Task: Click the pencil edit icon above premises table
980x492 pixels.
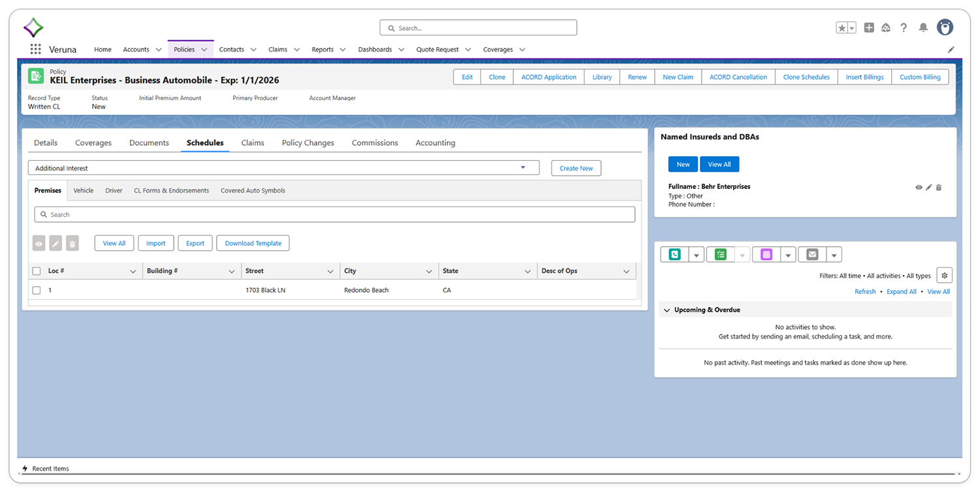Action: (x=56, y=243)
